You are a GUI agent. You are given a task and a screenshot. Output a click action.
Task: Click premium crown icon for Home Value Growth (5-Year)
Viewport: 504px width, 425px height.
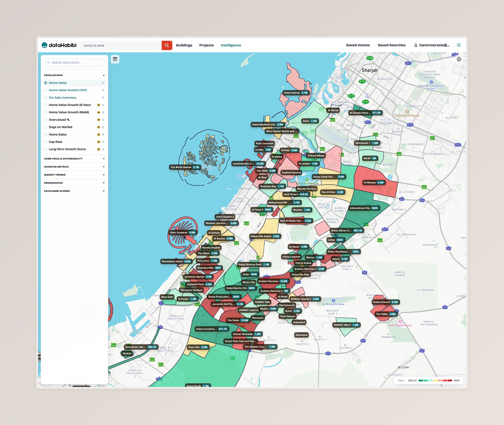[x=98, y=105]
